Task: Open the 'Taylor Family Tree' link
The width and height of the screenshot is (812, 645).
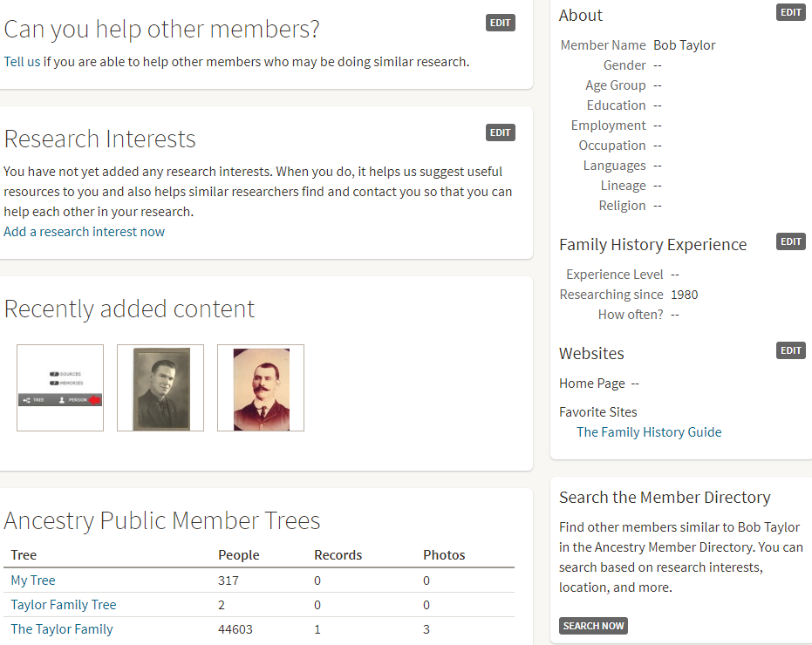Action: [x=64, y=605]
